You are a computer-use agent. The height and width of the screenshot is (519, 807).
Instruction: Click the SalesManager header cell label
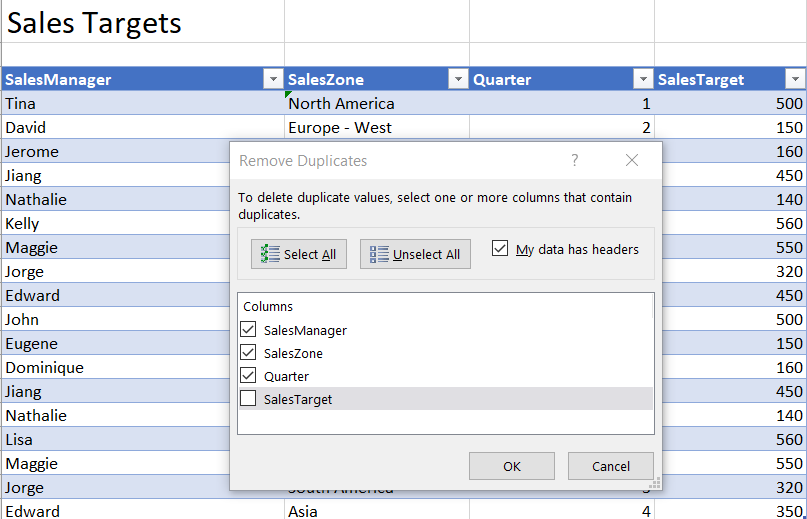click(x=58, y=79)
